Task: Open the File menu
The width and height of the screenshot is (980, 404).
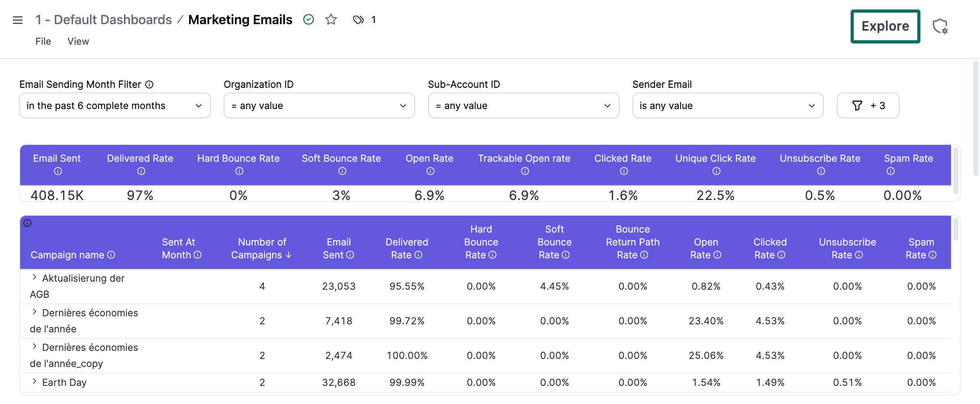Action: (x=43, y=41)
